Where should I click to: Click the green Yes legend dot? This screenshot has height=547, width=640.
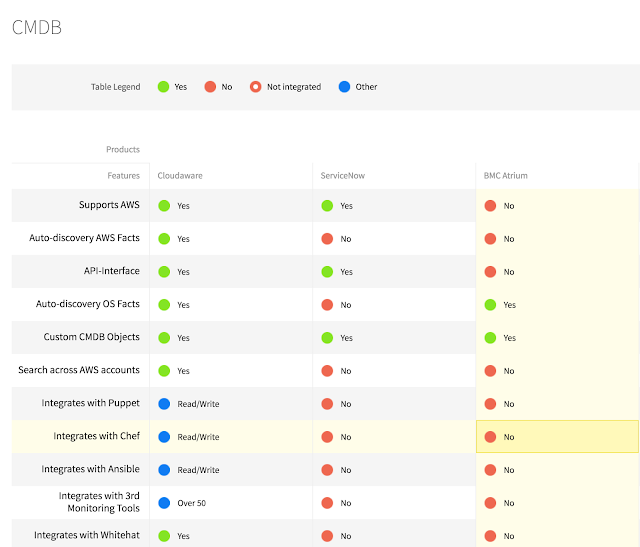(x=163, y=87)
